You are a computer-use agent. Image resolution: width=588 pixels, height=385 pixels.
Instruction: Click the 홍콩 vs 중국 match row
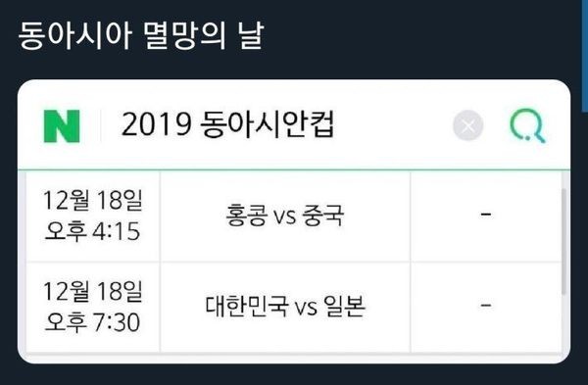tap(294, 217)
